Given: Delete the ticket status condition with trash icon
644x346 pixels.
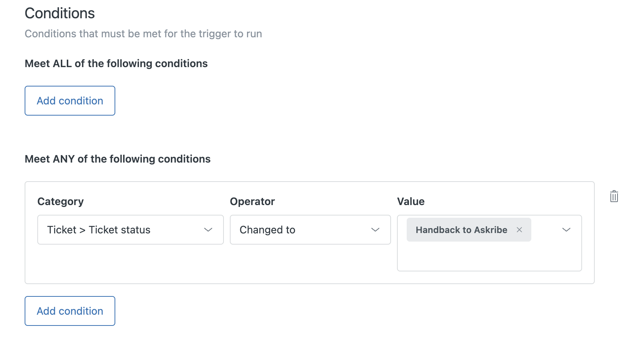Looking at the screenshot, I should point(614,196).
